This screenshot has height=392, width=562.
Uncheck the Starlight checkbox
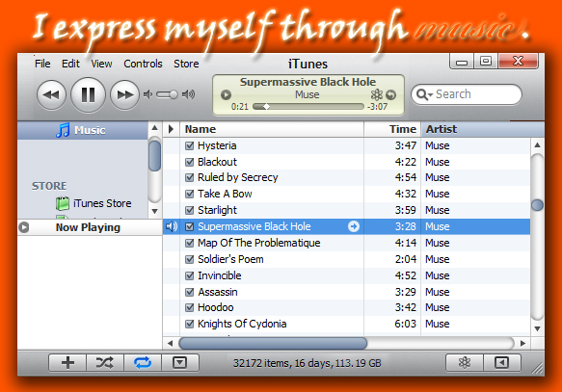click(x=190, y=210)
